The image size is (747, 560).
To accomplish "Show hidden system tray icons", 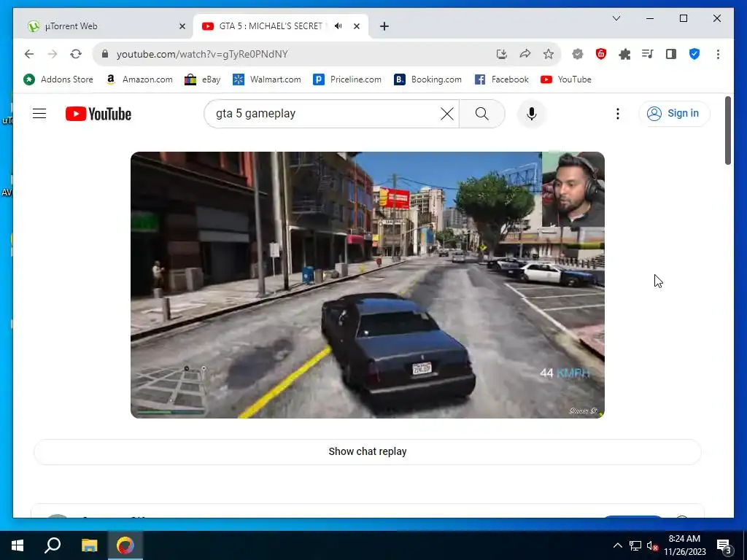I will (617, 545).
